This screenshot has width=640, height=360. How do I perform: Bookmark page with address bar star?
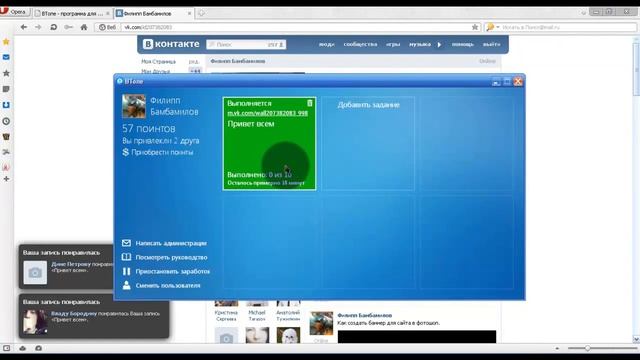[475, 27]
